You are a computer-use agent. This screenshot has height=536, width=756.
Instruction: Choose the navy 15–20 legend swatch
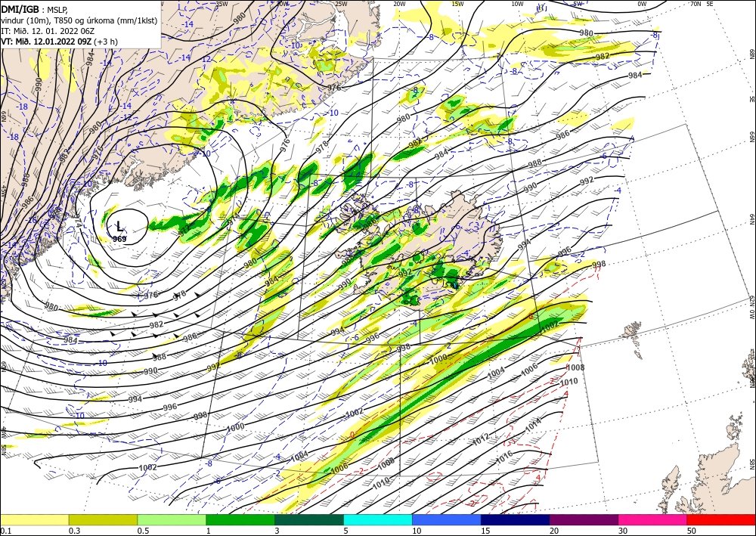point(516,519)
